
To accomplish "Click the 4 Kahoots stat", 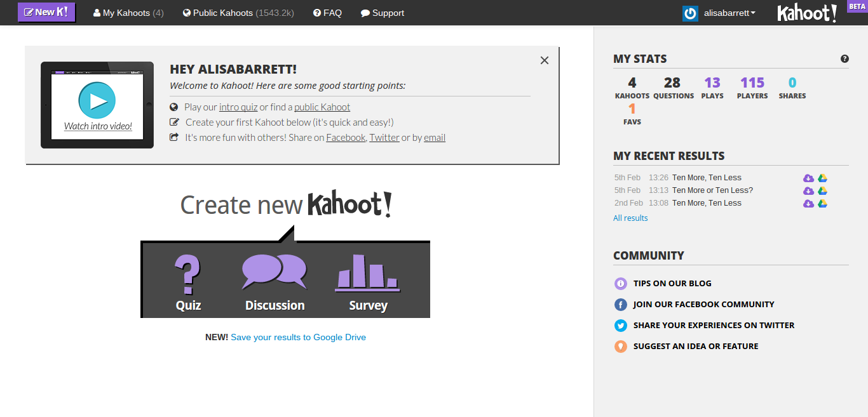I will tap(632, 88).
